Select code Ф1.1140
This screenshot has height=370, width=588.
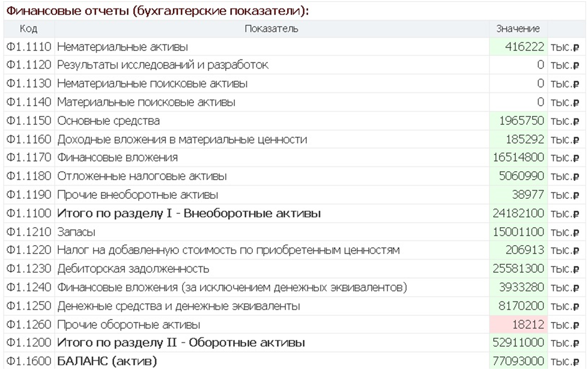click(29, 102)
